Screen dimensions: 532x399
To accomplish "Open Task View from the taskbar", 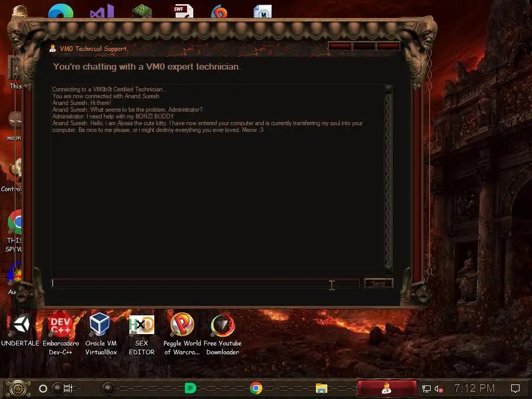I will point(68,389).
